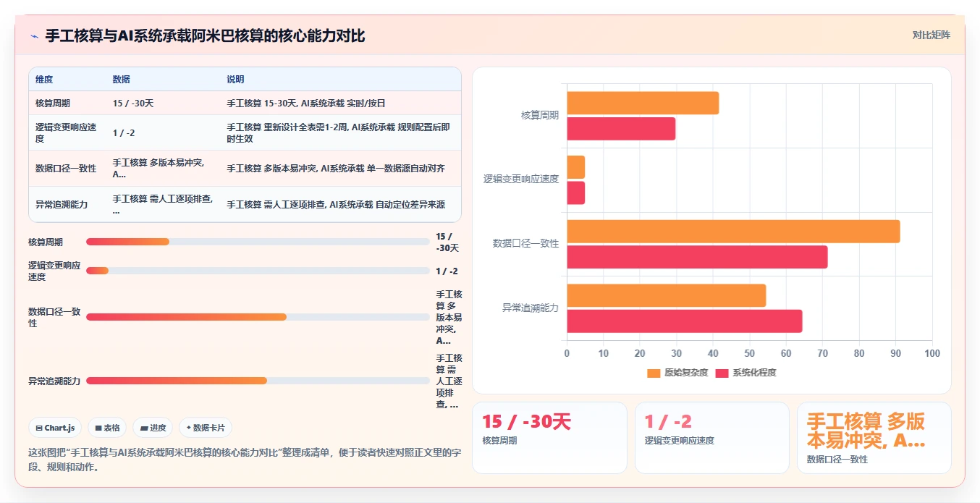Click the 核算周期 progress bar
The width and height of the screenshot is (980, 503).
click(x=258, y=242)
